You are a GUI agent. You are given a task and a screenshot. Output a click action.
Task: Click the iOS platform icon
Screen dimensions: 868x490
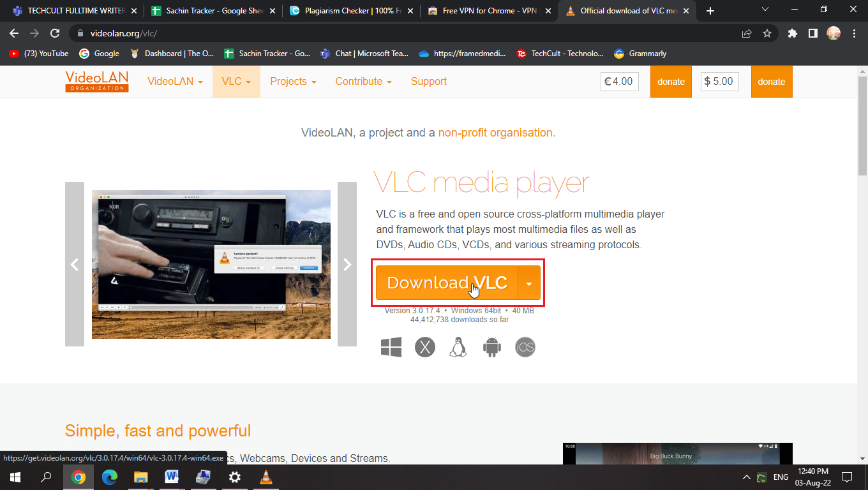[525, 347]
